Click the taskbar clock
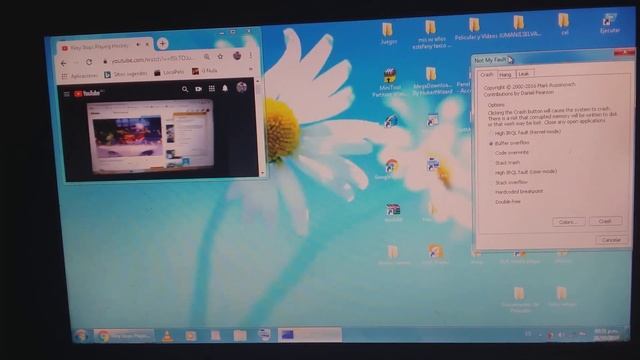 coord(606,334)
